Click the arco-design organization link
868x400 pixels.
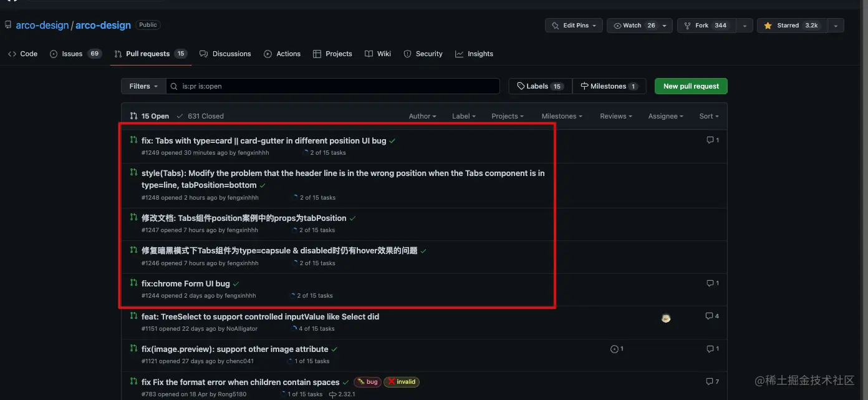(42, 26)
